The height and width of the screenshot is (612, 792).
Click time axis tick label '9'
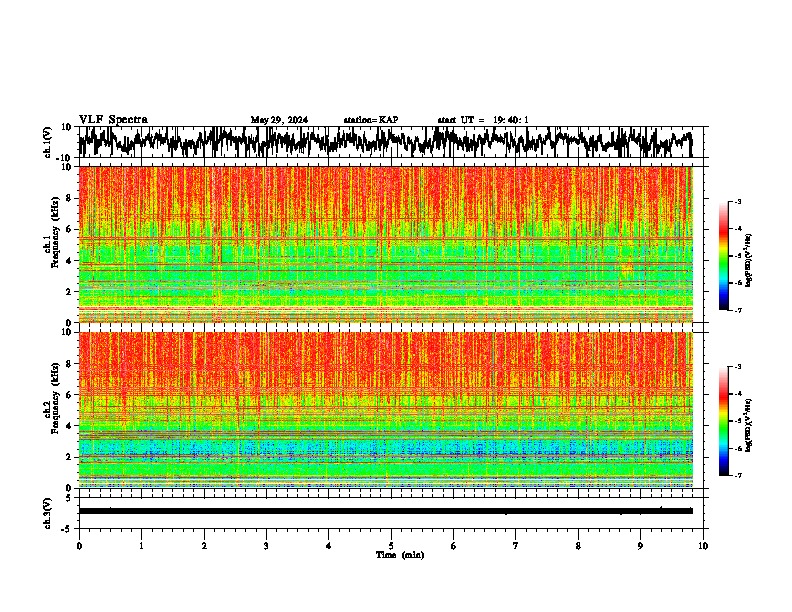(640, 546)
